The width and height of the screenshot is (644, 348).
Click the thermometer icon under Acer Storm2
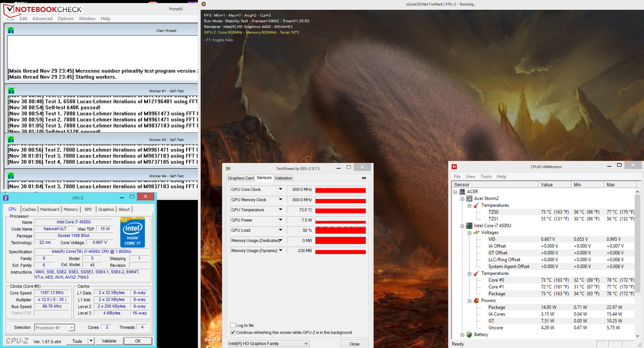pos(476,205)
